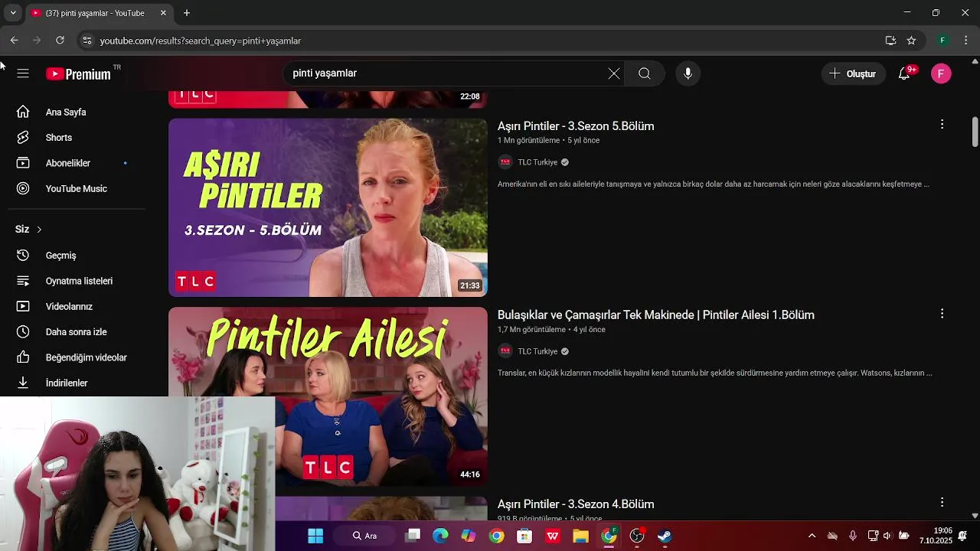
Task: Click the Shorts icon in sidebar
Action: click(23, 138)
